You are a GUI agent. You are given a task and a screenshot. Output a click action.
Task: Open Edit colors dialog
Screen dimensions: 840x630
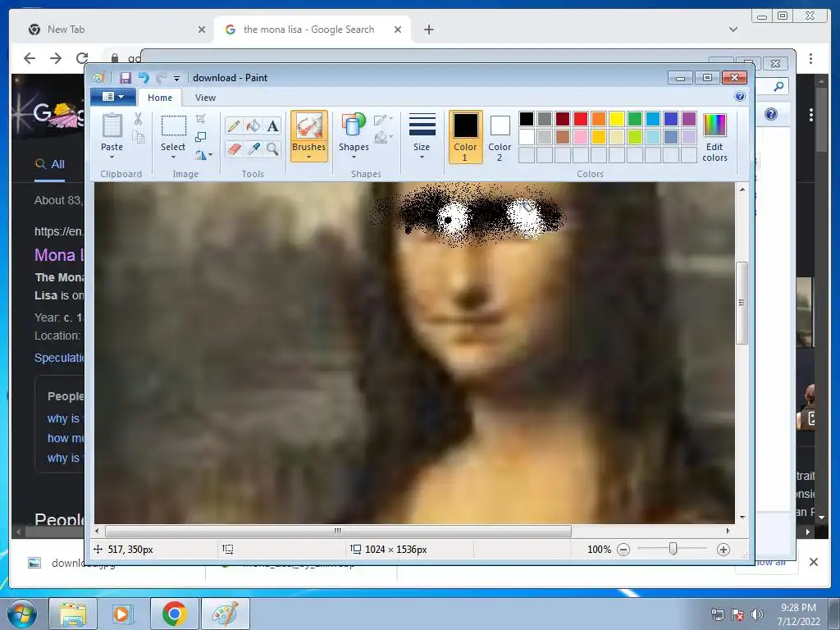click(714, 137)
